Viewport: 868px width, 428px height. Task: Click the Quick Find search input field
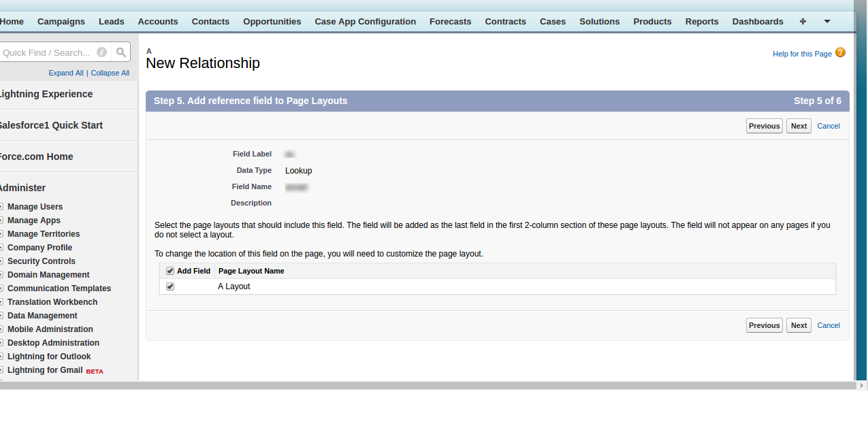[x=46, y=52]
